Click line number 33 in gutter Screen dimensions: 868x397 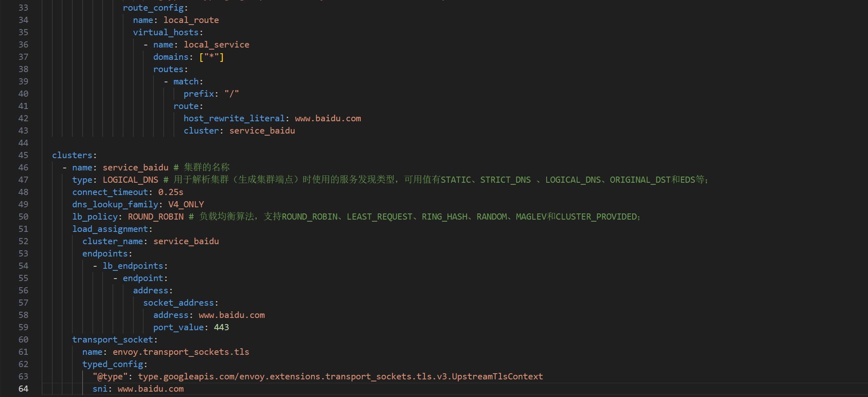click(x=23, y=8)
